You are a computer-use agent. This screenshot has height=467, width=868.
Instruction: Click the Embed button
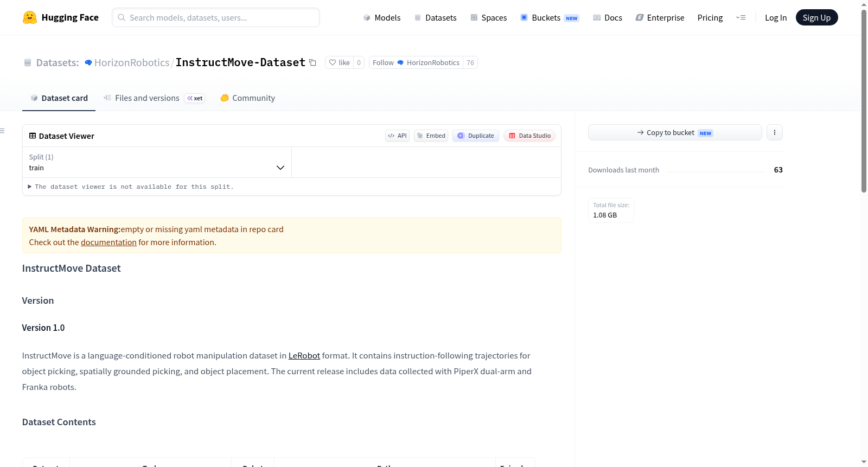click(431, 136)
